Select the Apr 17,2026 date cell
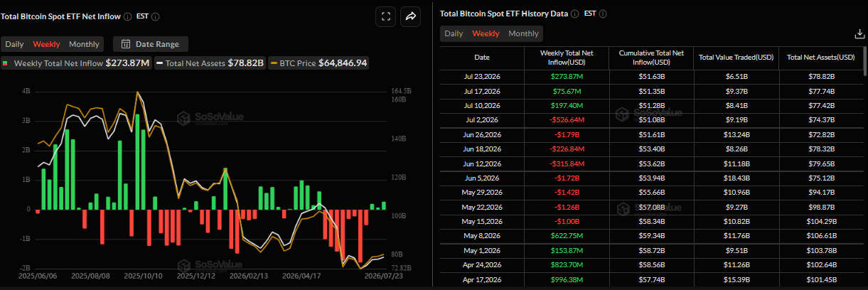 [482, 279]
